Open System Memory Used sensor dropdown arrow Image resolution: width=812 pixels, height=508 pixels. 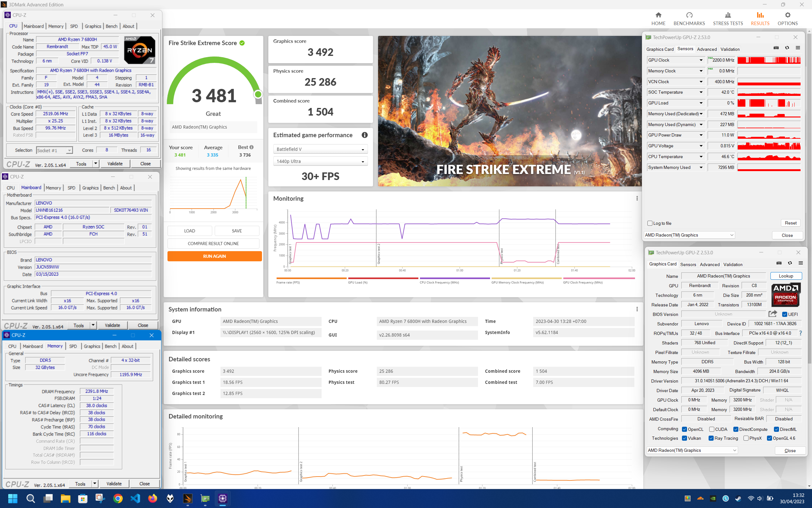[701, 167]
